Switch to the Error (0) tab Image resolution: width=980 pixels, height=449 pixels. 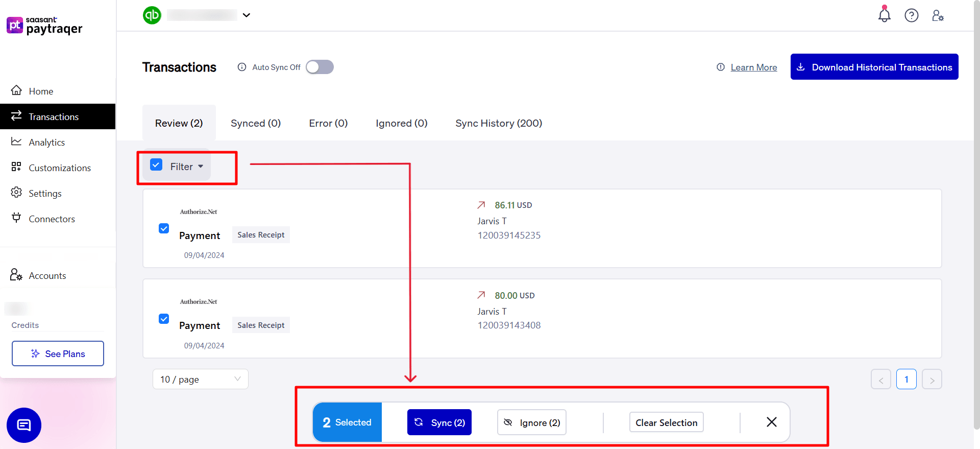click(328, 123)
